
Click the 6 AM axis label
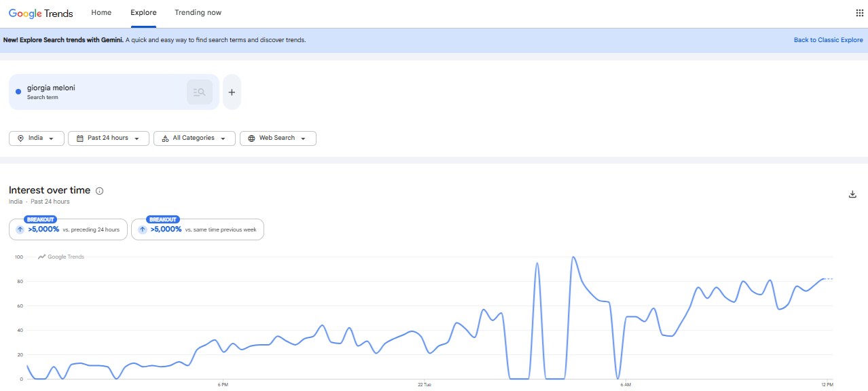tap(626, 386)
